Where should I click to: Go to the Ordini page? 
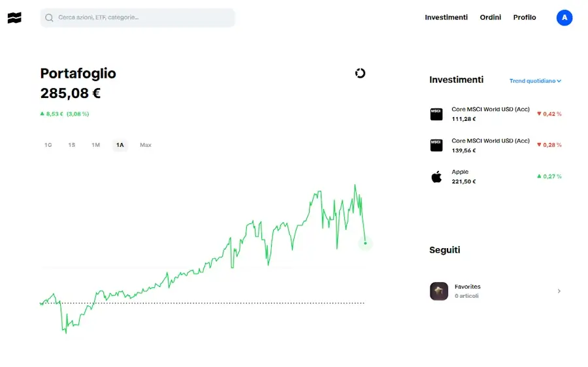[490, 18]
